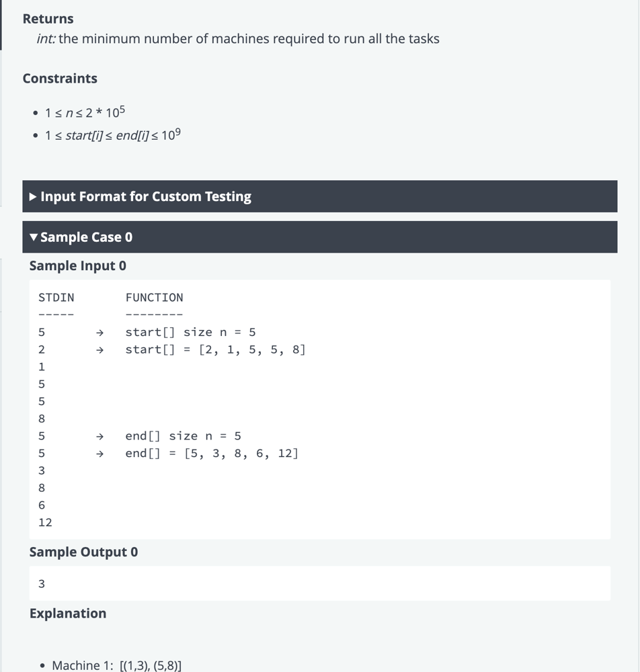Click the arrow beside start[] size n = 5
Image resolution: width=640 pixels, height=672 pixels.
click(99, 333)
